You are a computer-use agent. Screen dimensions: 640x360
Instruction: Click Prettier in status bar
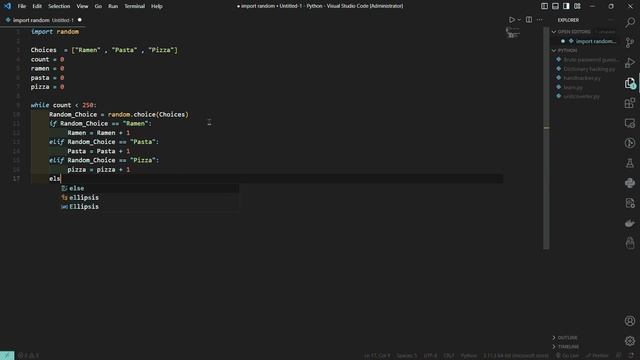597,356
